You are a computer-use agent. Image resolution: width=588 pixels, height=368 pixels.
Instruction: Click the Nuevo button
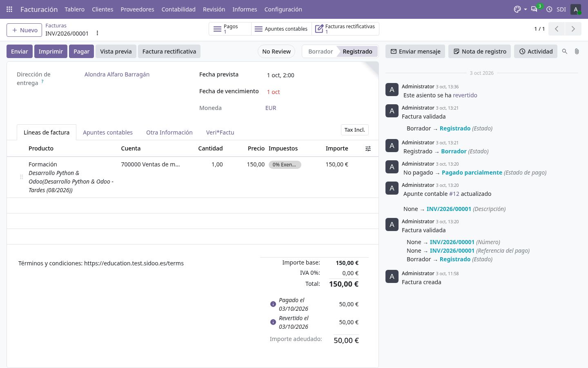[24, 30]
